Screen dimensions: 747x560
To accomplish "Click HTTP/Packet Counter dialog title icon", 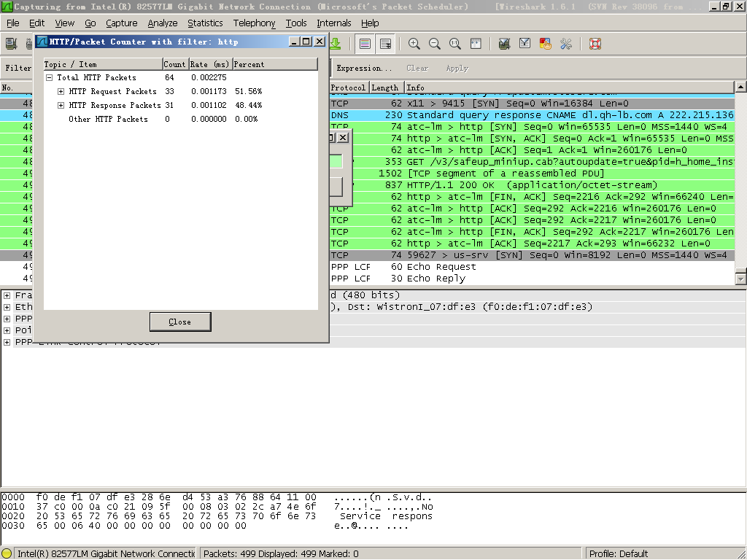I will click(42, 42).
